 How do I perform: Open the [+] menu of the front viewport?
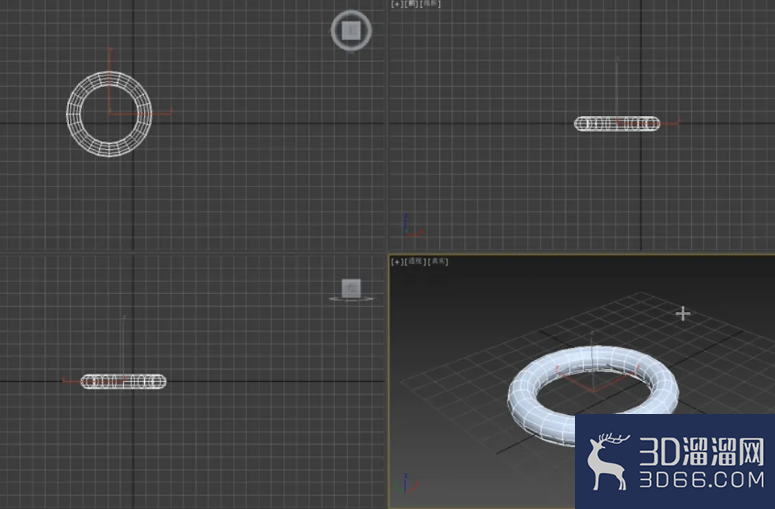tap(397, 4)
